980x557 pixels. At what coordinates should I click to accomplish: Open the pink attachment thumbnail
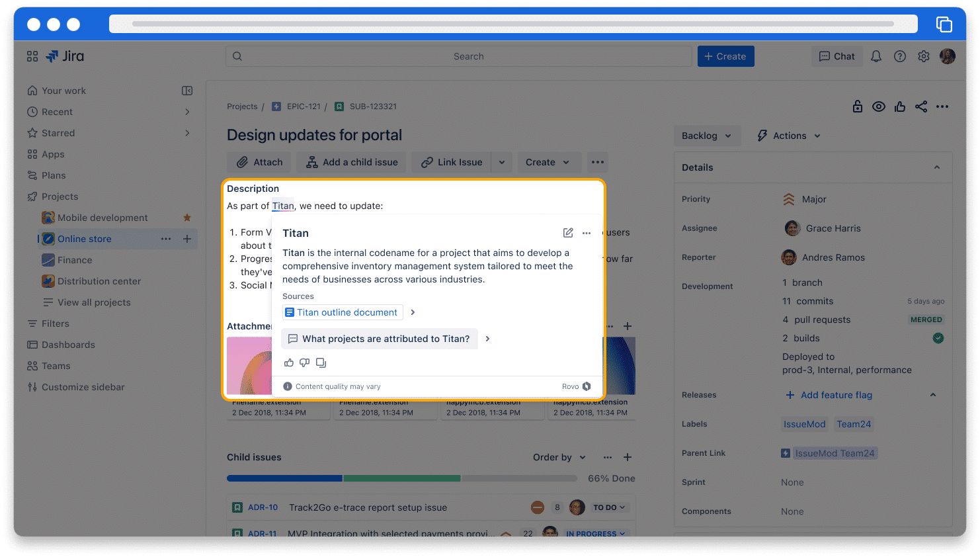[249, 366]
